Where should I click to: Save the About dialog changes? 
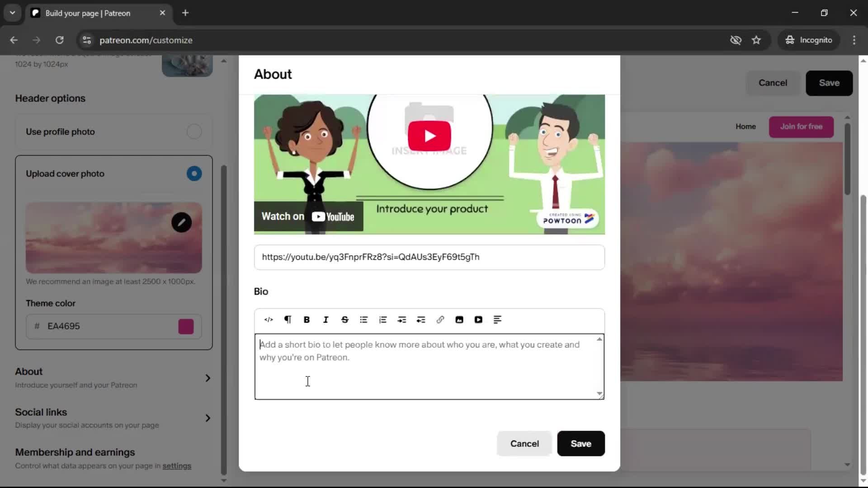click(x=581, y=444)
